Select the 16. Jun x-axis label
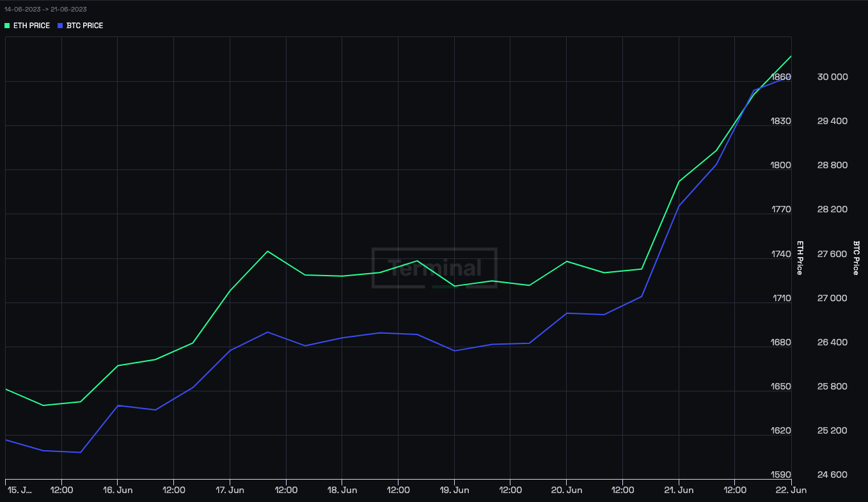The image size is (868, 502). 118,490
